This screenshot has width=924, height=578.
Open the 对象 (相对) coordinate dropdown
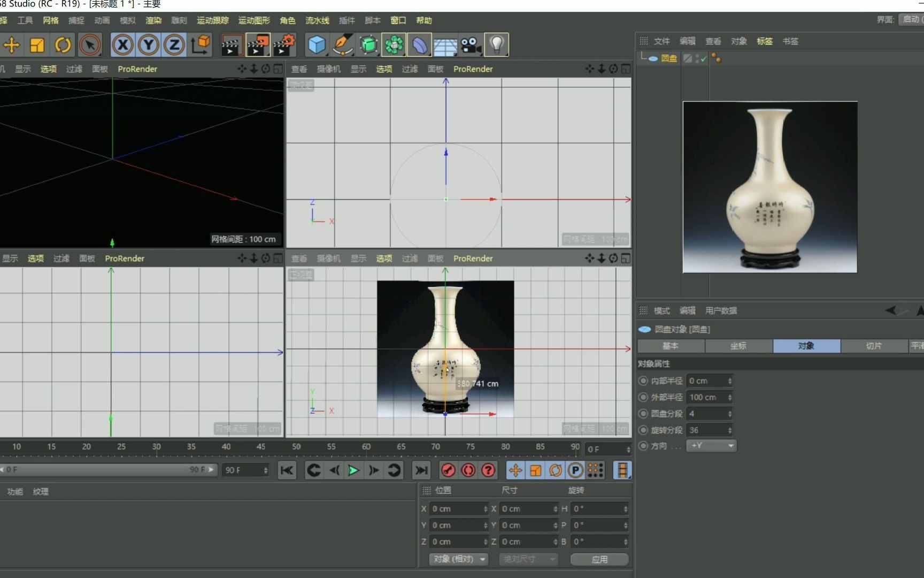coord(459,559)
